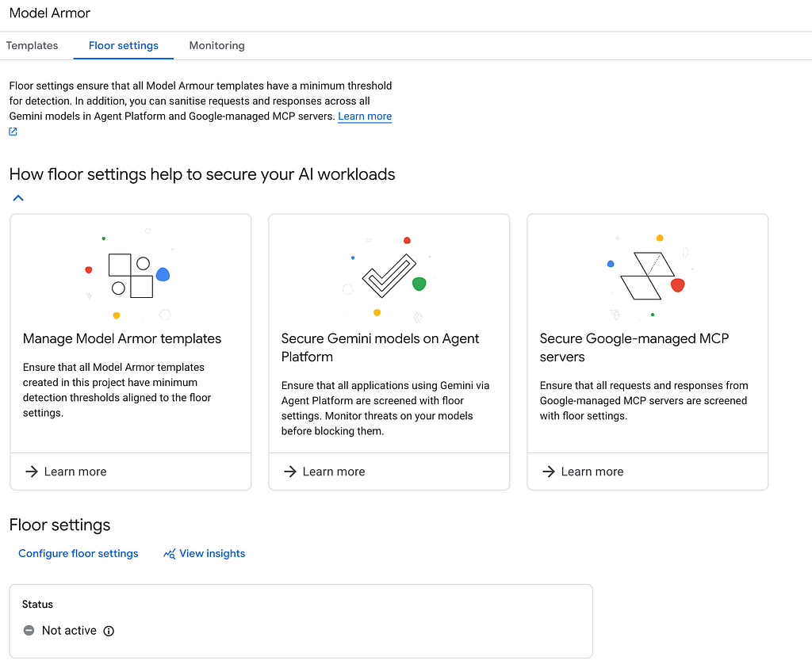This screenshot has height=668, width=812.
Task: Click Learn more under Manage Model Armor templates
Action: tap(75, 471)
